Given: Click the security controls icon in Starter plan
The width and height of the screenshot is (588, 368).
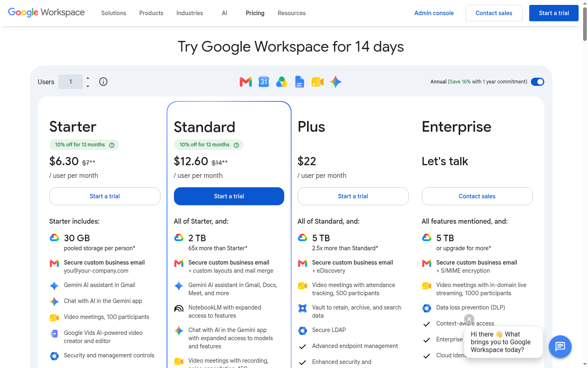Looking at the screenshot, I should coord(54,356).
